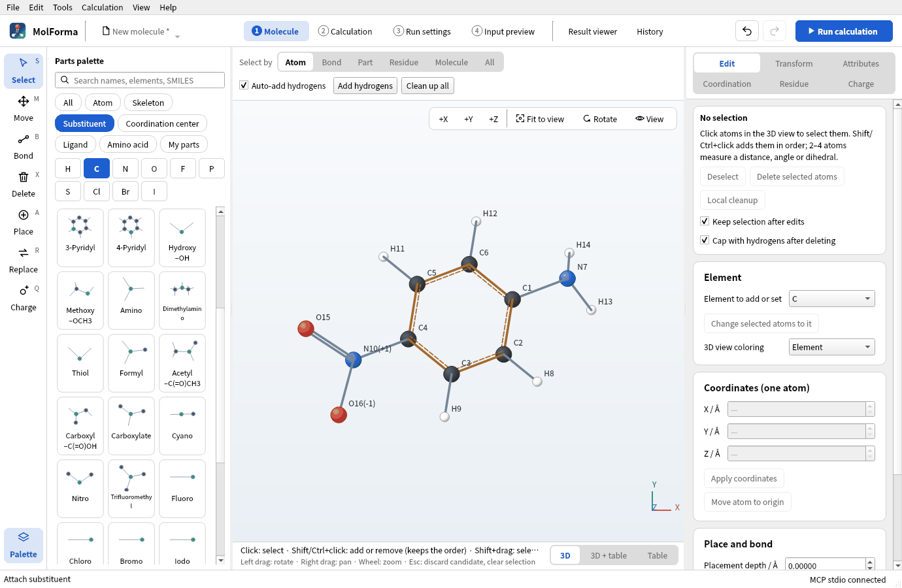Align view along +X axis

(443, 119)
